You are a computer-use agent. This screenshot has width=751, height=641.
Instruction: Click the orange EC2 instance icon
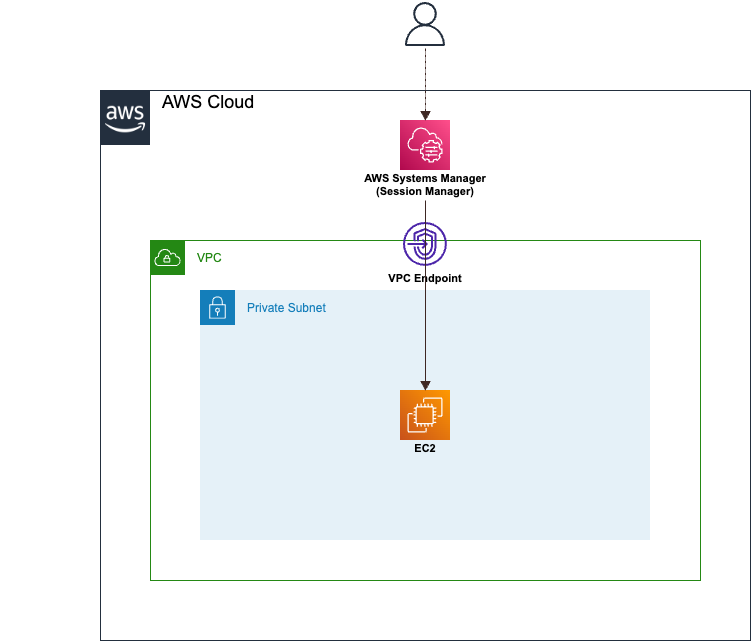[425, 415]
